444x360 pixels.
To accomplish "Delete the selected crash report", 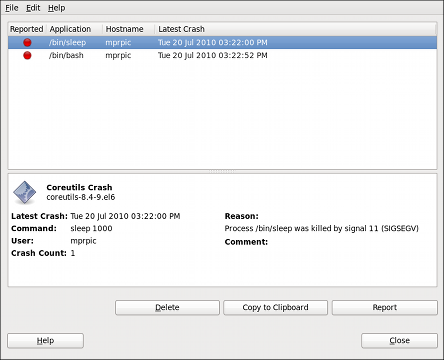I will pos(167,307).
